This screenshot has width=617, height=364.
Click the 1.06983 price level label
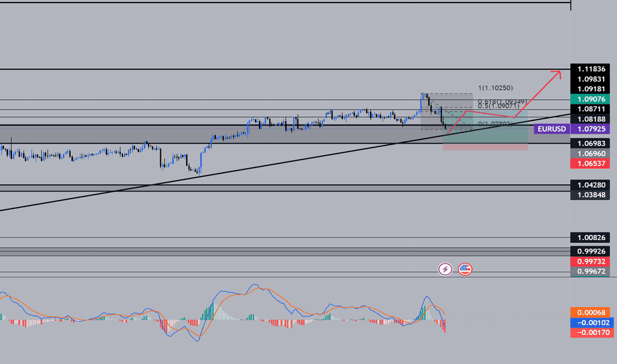pos(590,143)
